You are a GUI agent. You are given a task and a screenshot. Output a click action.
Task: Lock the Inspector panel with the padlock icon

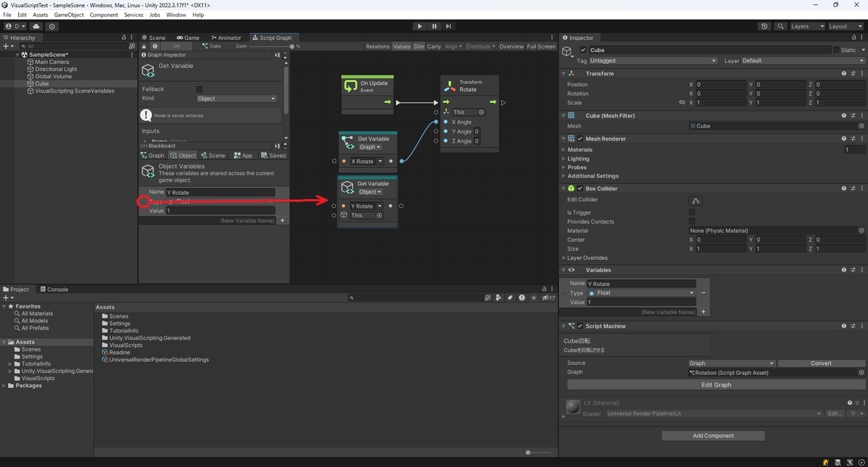854,38
